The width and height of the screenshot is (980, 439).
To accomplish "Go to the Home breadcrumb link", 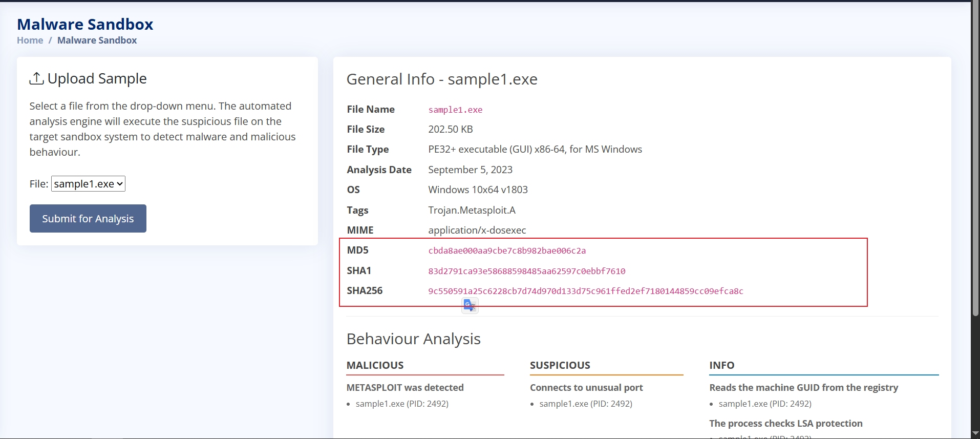I will point(30,40).
